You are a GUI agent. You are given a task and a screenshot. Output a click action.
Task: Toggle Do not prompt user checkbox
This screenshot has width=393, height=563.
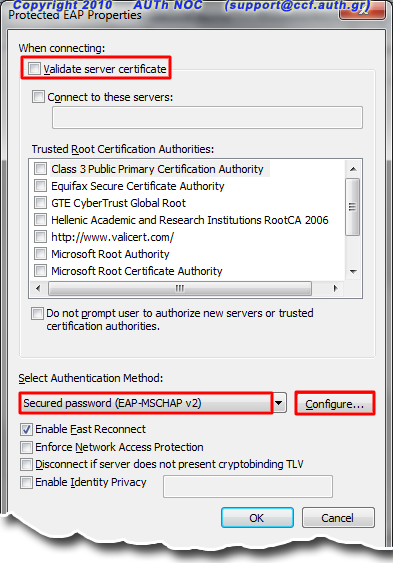coord(37,313)
